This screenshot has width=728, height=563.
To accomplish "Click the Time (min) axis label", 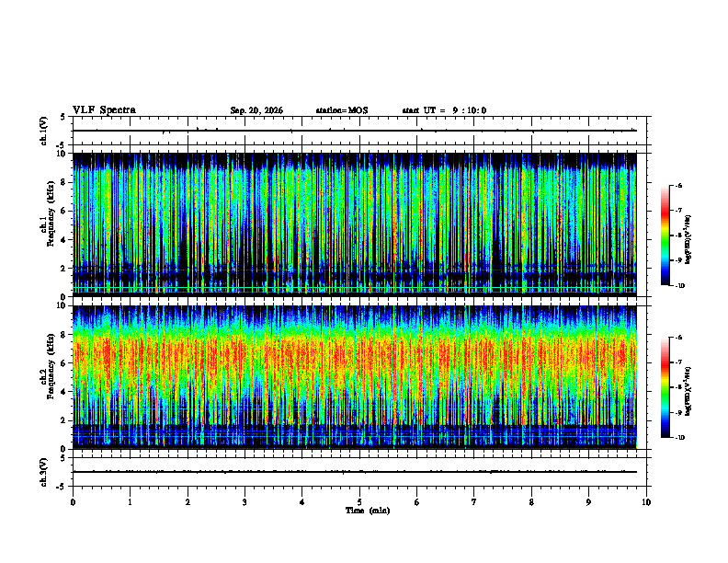I will click(x=368, y=511).
